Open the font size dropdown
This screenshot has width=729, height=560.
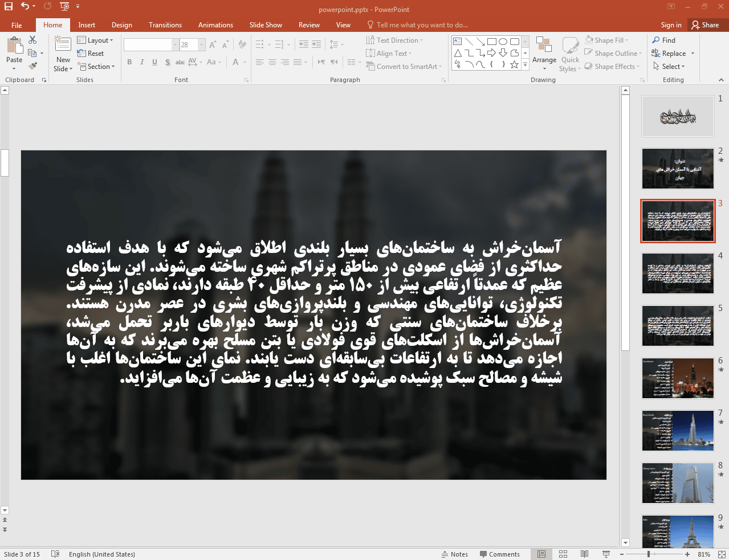(x=201, y=44)
